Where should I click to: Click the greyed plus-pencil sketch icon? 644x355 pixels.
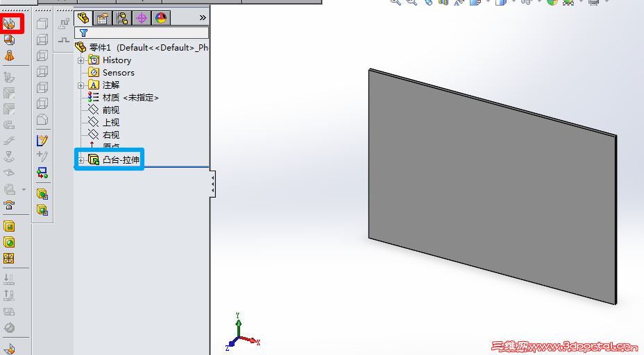(x=42, y=157)
